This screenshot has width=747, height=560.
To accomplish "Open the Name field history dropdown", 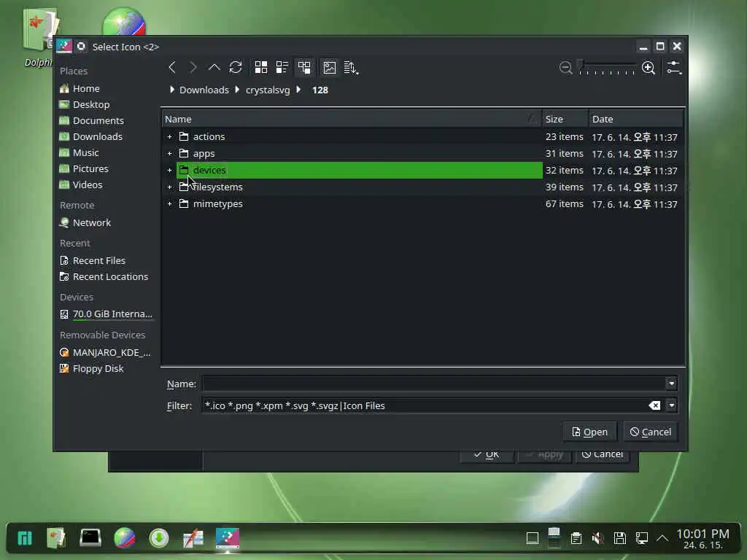I will coord(671,384).
